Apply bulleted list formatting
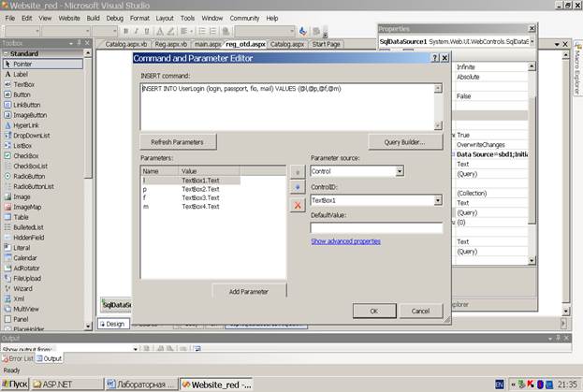Image resolution: width=583 pixels, height=392 pixels. pyautogui.click(x=213, y=31)
